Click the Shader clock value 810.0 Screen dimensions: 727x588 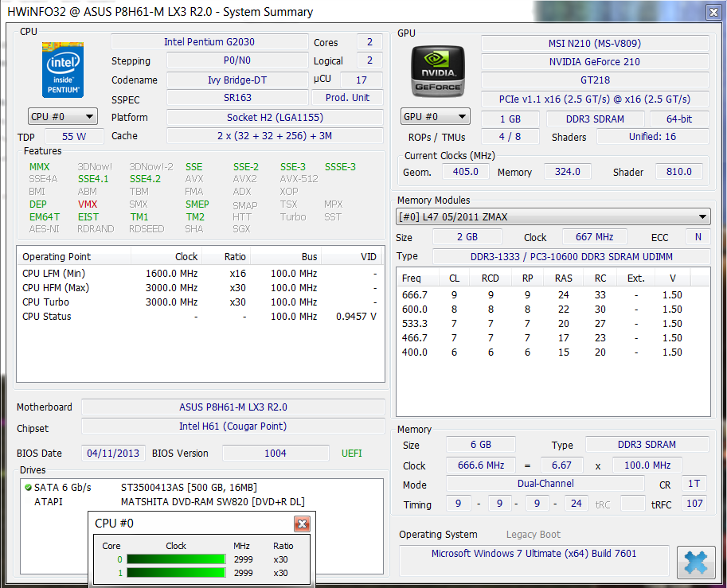pos(678,171)
